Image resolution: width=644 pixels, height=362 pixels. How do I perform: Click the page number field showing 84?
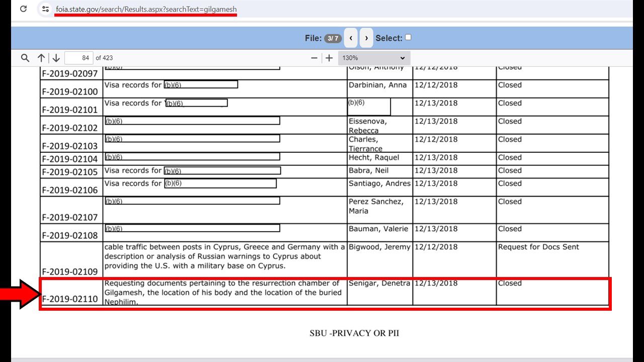click(79, 58)
